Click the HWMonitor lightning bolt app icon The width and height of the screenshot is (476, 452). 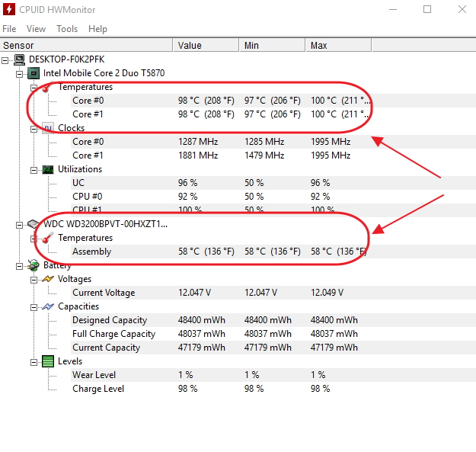pos(9,9)
